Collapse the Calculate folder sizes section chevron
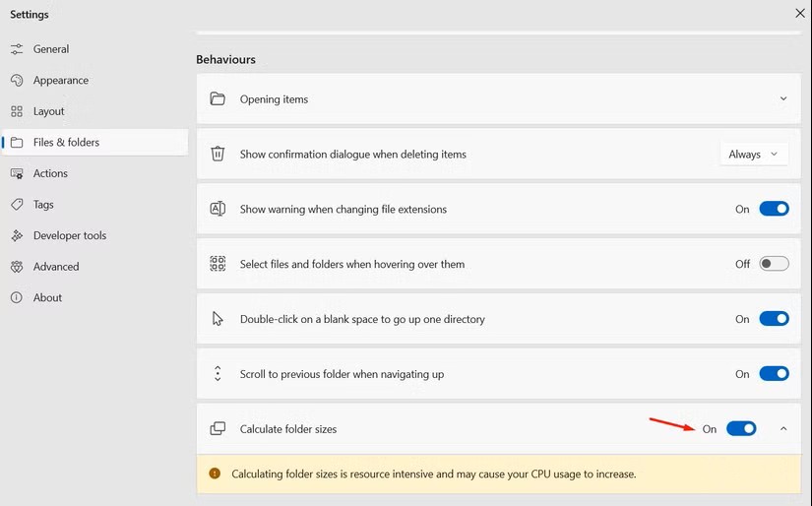Screen dimensions: 812x506 pos(783,428)
